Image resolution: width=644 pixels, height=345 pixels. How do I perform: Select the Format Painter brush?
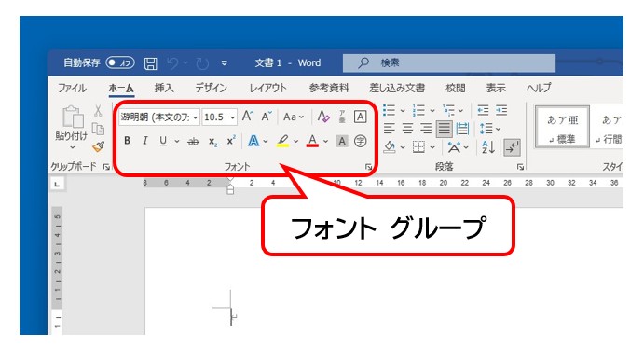tap(98, 146)
